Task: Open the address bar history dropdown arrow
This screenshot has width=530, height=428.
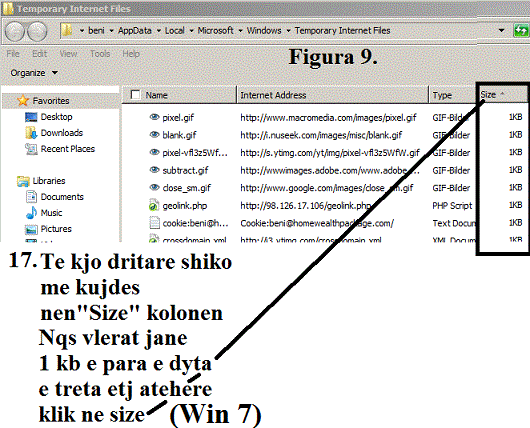Action: (x=501, y=30)
